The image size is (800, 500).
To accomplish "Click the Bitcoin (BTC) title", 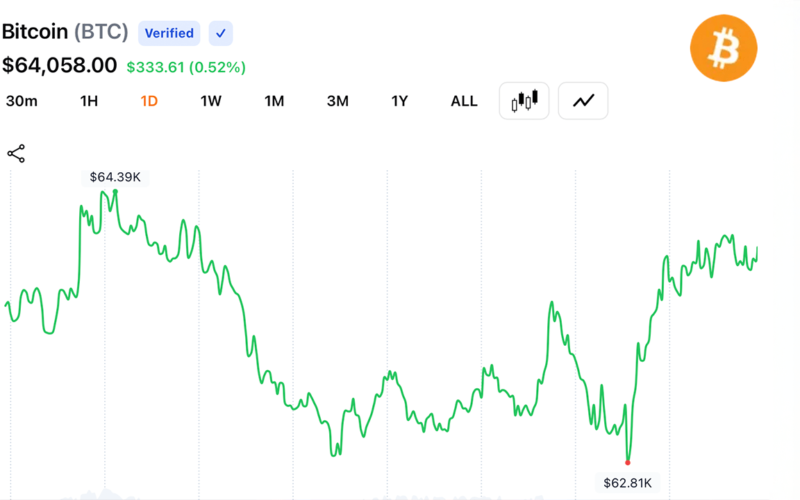I will pyautogui.click(x=65, y=32).
